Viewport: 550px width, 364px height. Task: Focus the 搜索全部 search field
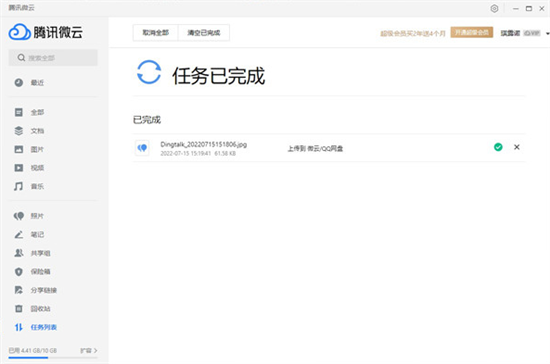point(53,58)
